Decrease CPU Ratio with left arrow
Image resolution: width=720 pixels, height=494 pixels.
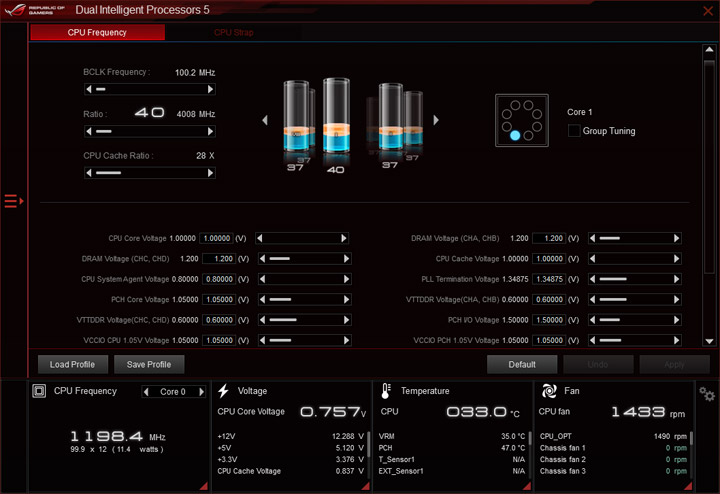click(x=89, y=131)
